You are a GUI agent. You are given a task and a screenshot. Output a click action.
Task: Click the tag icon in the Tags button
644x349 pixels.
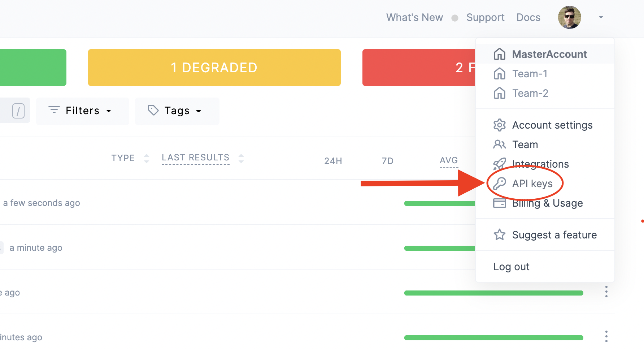153,111
